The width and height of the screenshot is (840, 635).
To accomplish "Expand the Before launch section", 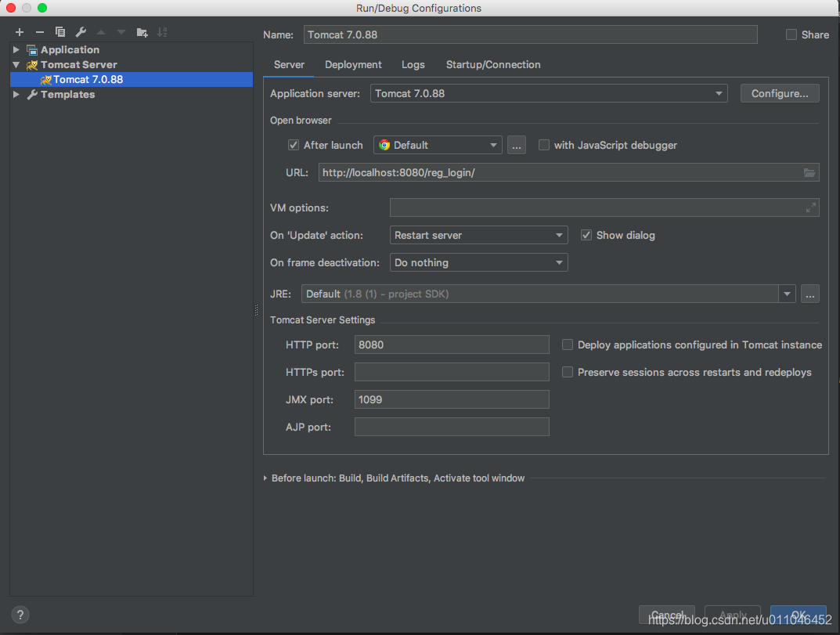I will tap(265, 478).
